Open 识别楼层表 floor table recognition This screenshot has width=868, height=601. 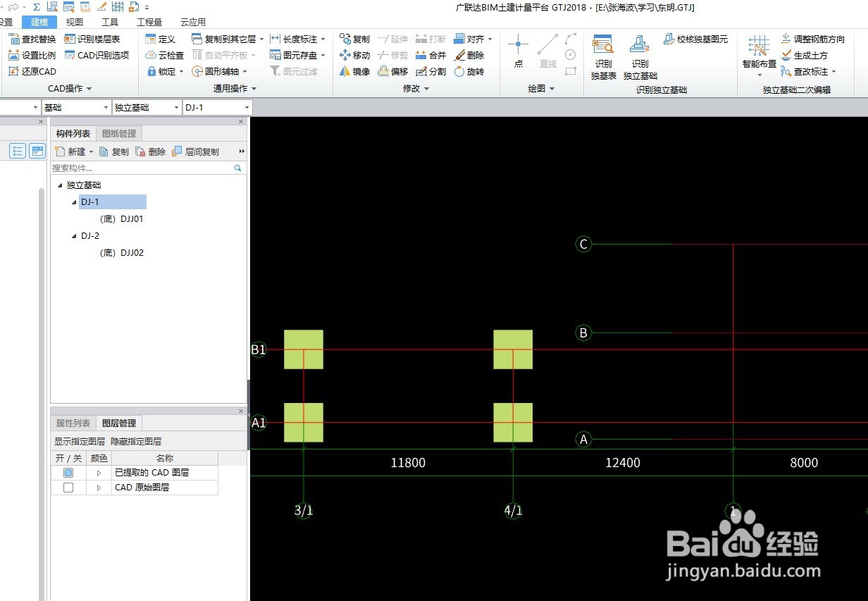[92, 39]
